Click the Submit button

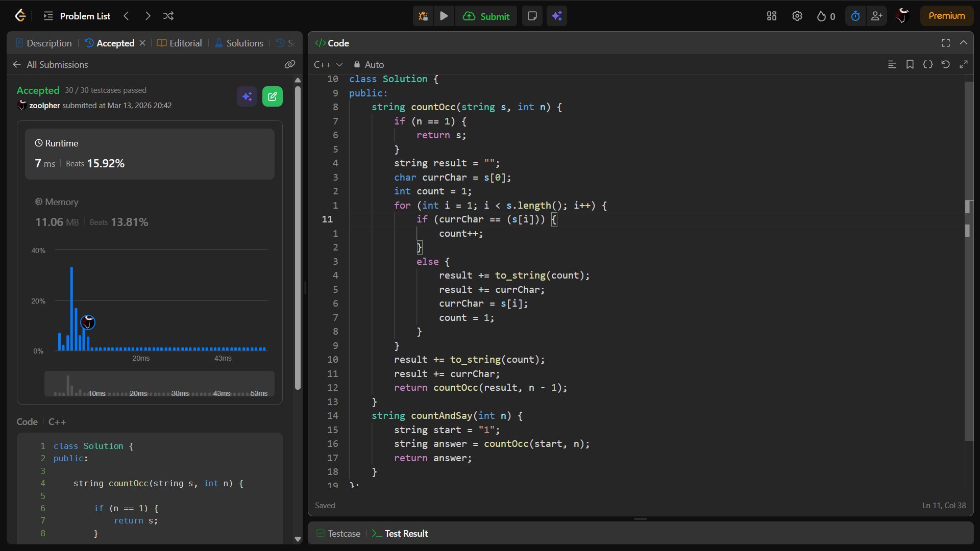[486, 16]
